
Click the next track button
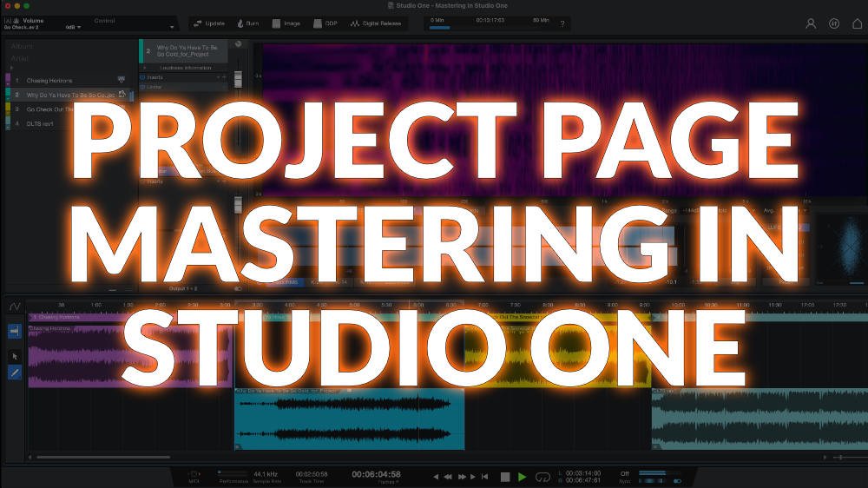coord(473,477)
